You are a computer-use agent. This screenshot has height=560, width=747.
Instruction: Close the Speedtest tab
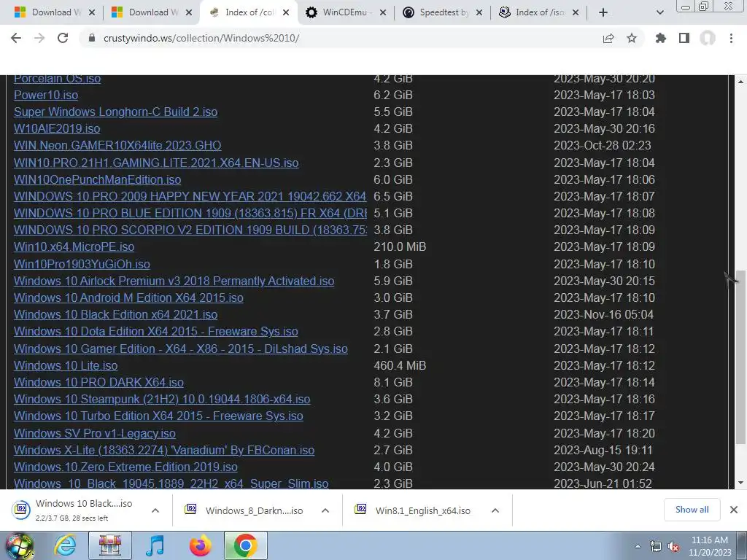point(479,12)
